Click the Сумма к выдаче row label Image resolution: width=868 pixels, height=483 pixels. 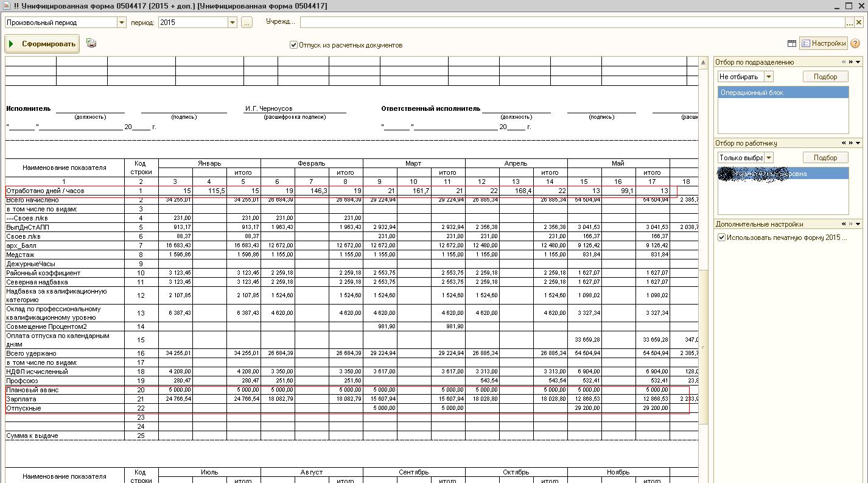pyautogui.click(x=32, y=435)
